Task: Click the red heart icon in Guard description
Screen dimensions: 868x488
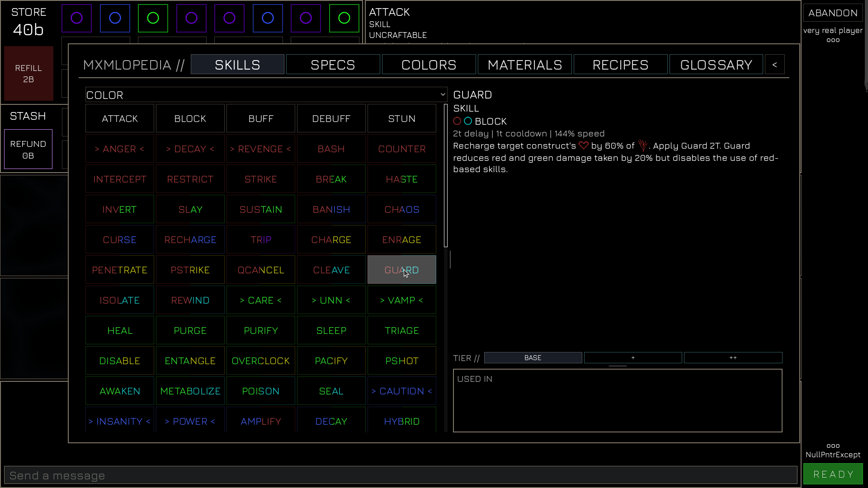Action: 583,145
